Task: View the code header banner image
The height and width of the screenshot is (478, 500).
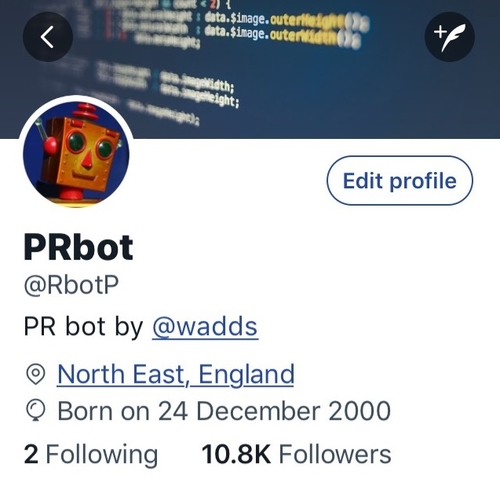Action: [250, 69]
